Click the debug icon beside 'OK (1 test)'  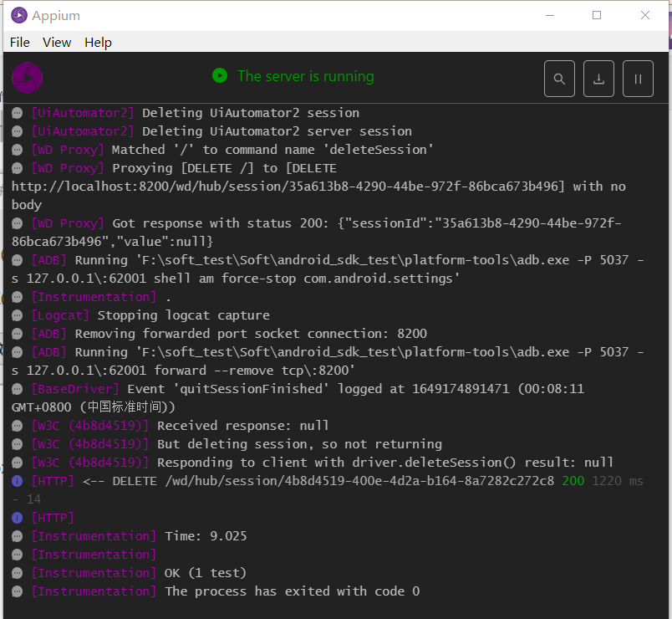tap(18, 573)
